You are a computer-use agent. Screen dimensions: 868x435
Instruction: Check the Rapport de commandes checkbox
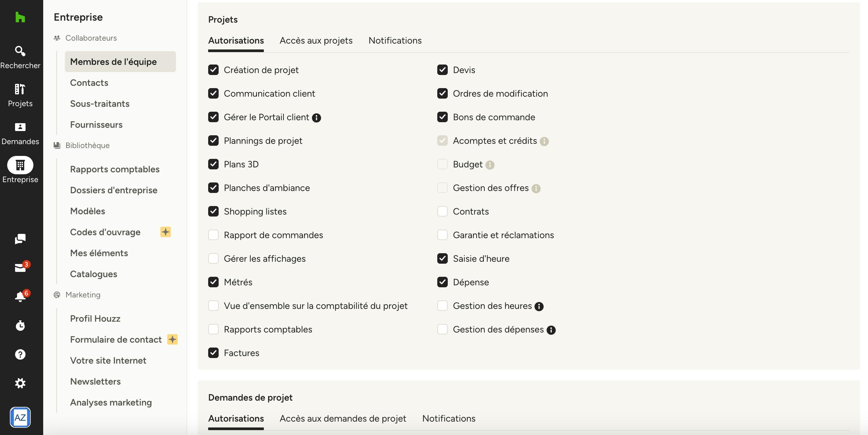point(213,235)
